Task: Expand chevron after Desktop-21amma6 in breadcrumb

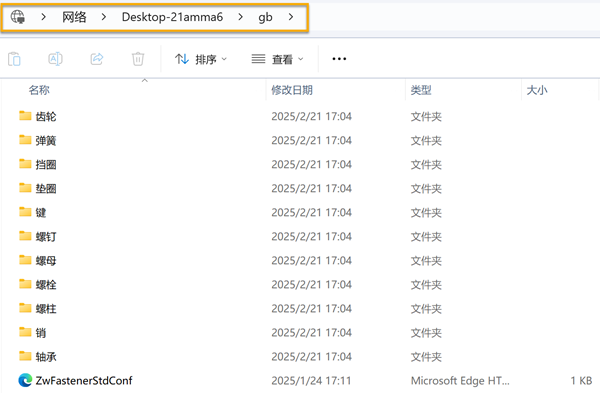Action: (240, 17)
